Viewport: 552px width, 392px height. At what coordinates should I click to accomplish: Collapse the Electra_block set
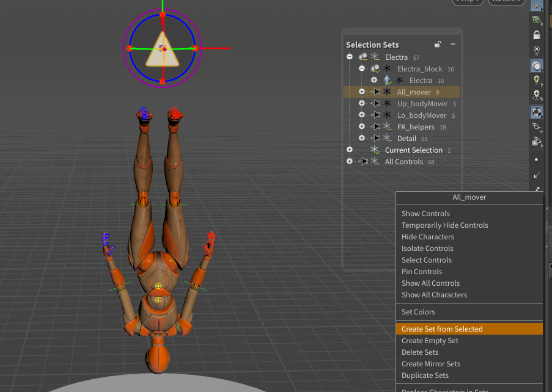(361, 68)
